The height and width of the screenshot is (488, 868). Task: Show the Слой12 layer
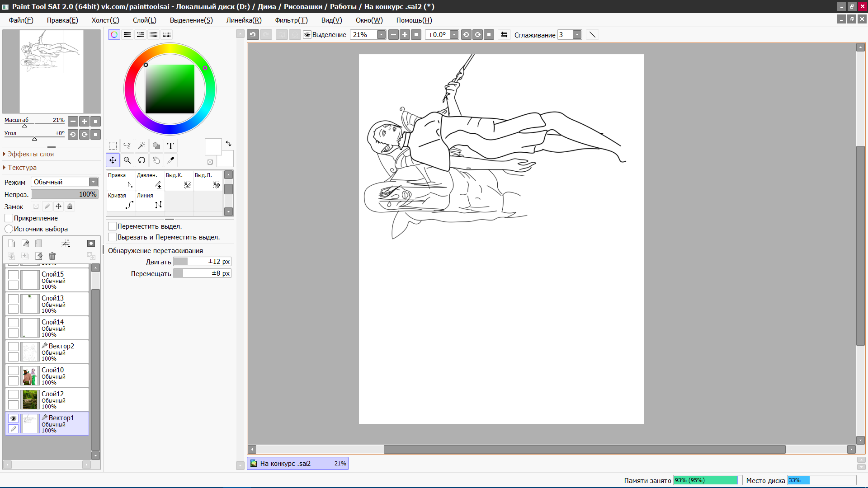click(x=14, y=394)
